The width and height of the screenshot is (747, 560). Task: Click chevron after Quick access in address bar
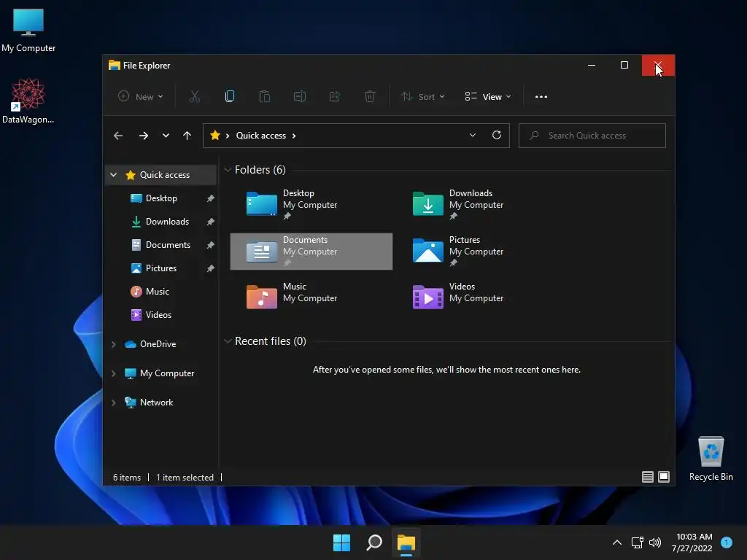point(294,136)
